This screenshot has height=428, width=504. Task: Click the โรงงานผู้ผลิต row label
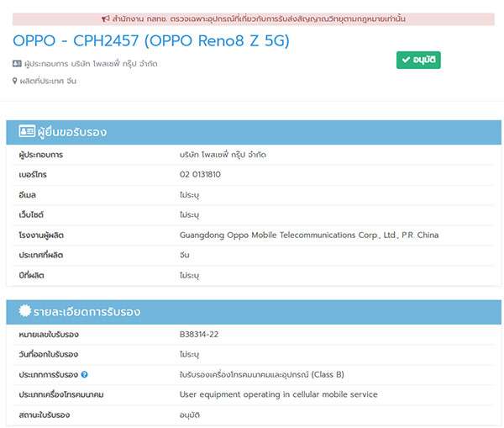coord(41,235)
